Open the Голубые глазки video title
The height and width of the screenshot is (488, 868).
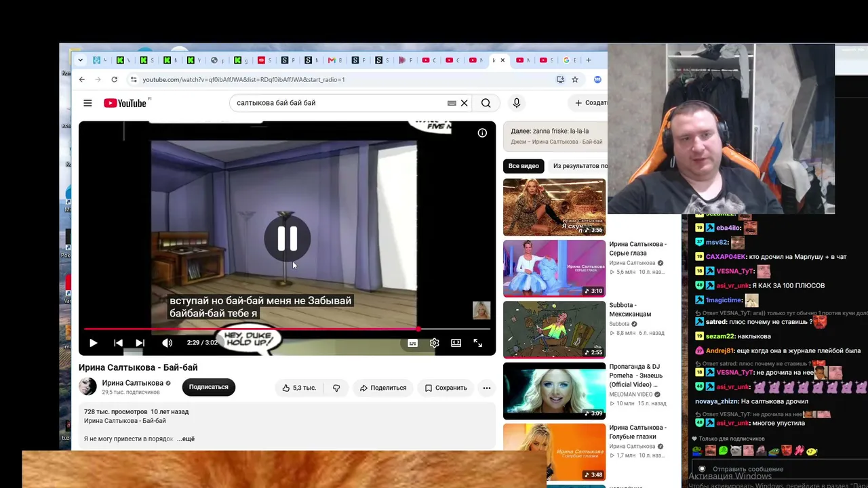[637, 432]
